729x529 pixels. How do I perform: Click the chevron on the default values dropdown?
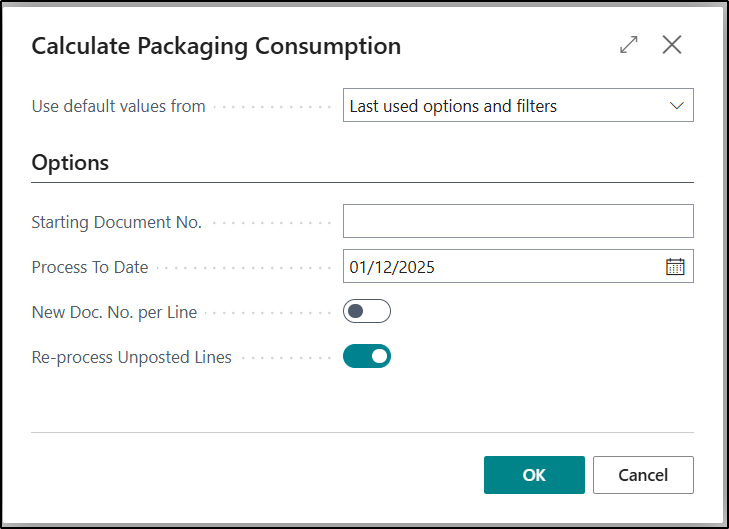coord(676,106)
